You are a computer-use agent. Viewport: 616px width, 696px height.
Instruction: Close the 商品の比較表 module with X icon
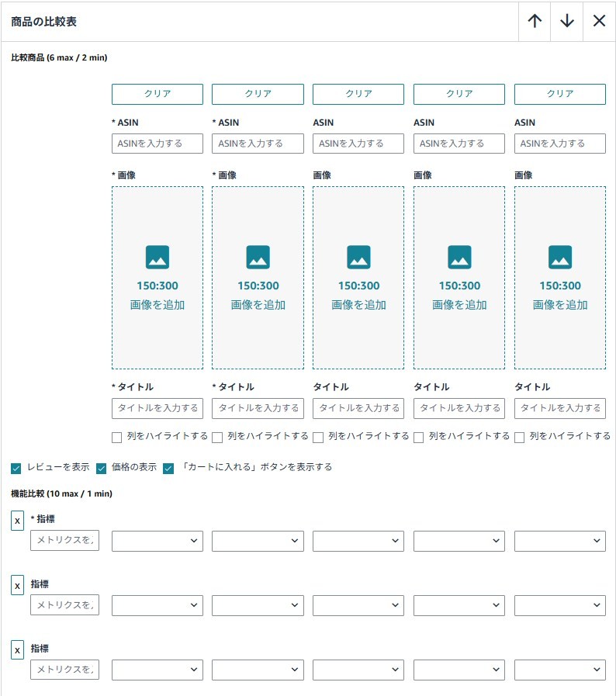pyautogui.click(x=599, y=21)
